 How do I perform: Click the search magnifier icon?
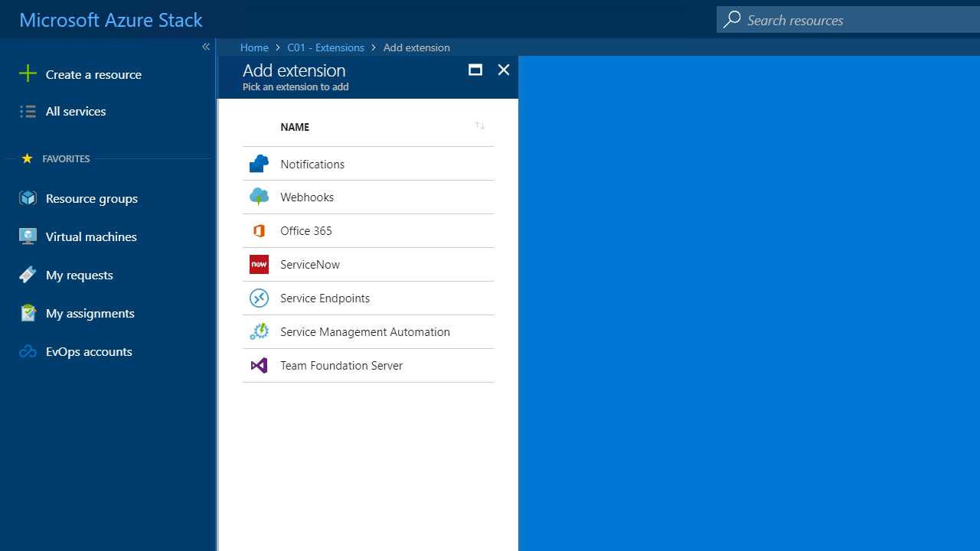click(x=733, y=19)
